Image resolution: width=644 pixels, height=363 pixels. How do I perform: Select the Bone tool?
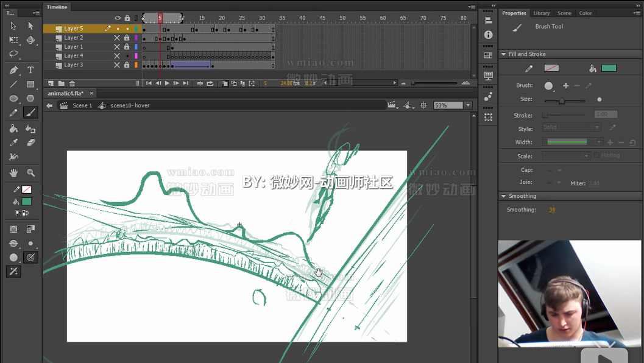(13, 157)
